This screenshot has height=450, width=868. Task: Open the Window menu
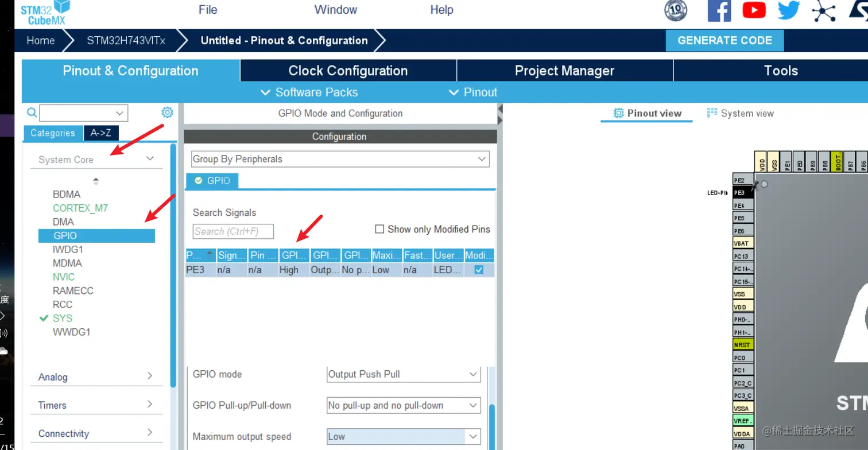(x=336, y=10)
